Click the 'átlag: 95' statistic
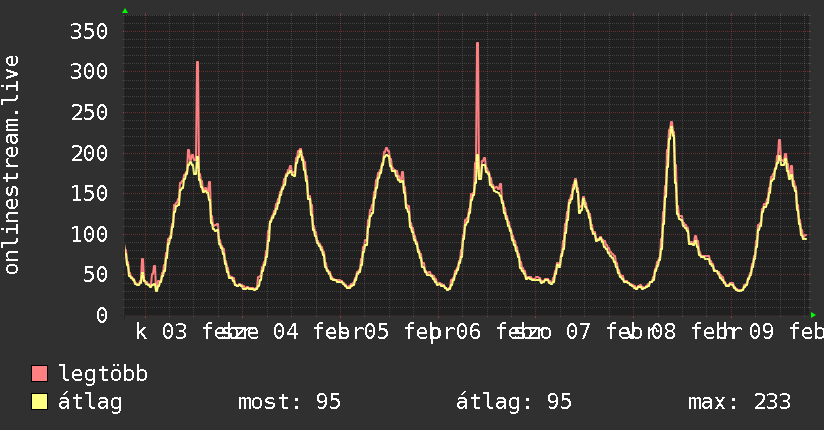Image resolution: width=824 pixels, height=430 pixels. (513, 403)
